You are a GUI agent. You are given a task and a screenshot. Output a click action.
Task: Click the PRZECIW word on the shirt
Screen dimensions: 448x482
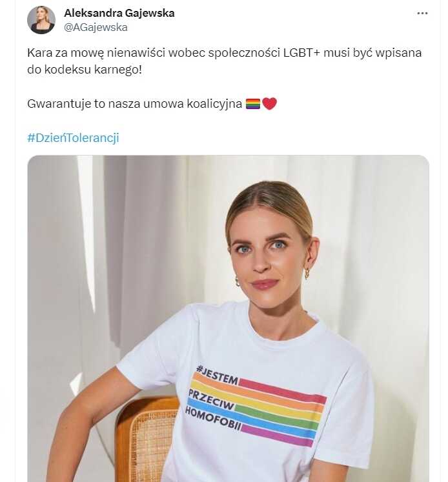click(x=211, y=400)
